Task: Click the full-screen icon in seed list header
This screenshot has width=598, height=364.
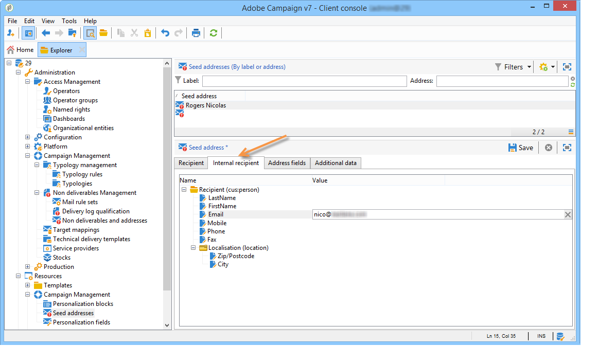Action: (x=567, y=67)
